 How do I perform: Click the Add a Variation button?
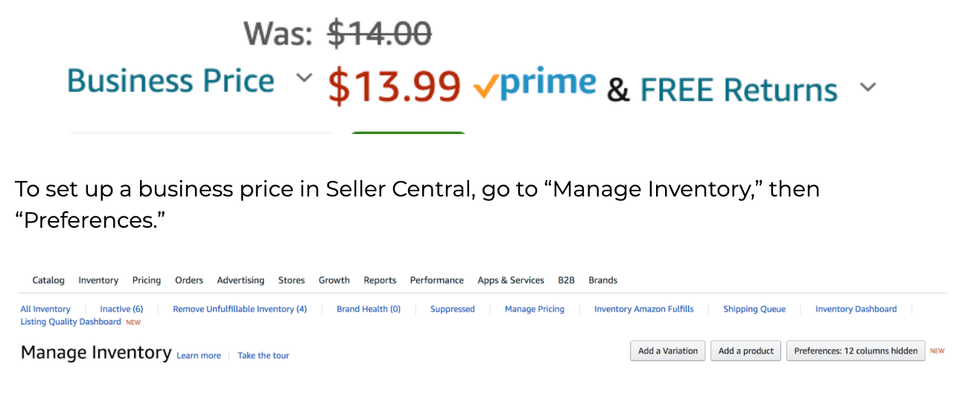[x=668, y=351]
